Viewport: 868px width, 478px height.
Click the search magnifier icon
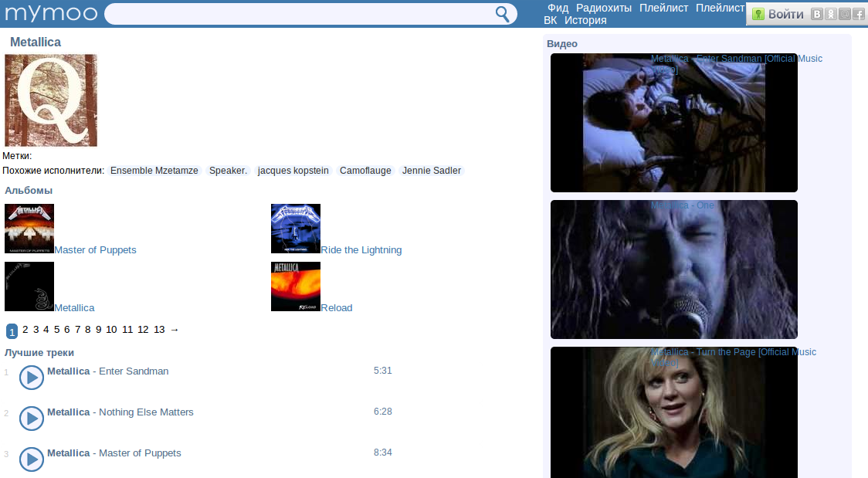pyautogui.click(x=502, y=14)
